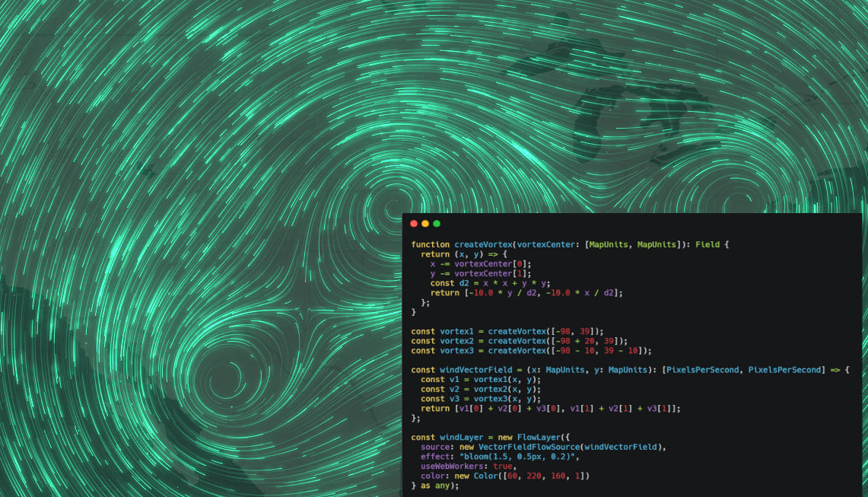
Task: Select the 'return [v1[0] + v2[0] + v3[0]' line
Action: pos(551,409)
